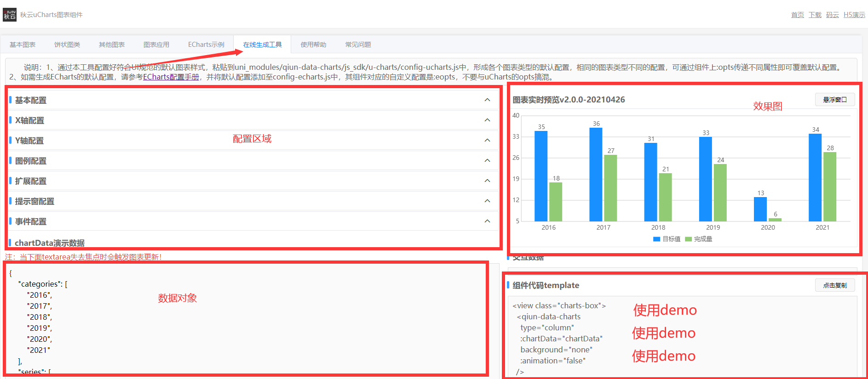Click the 2016 blue bar labeled 35

(x=541, y=176)
